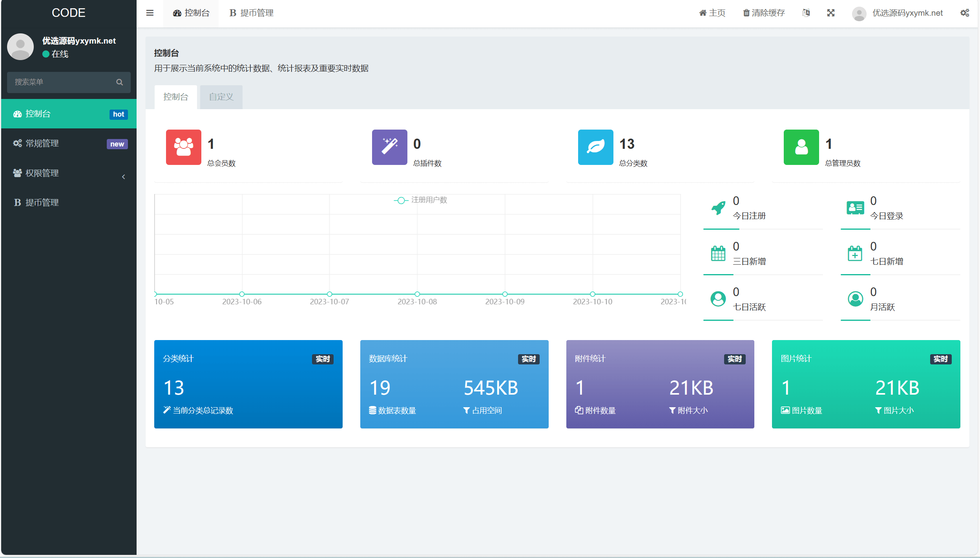The width and height of the screenshot is (980, 558).
Task: Switch to the 自定义 tab
Action: click(x=221, y=97)
